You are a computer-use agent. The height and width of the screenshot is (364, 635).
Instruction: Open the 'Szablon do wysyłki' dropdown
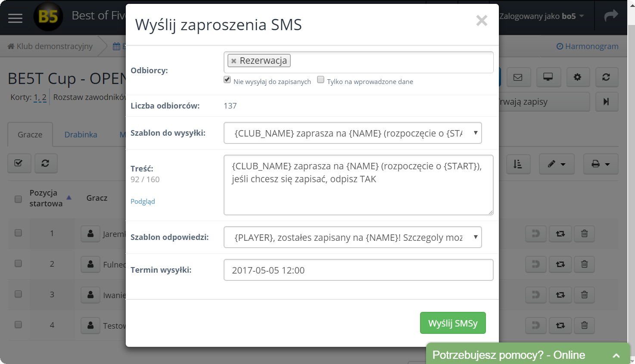[352, 133]
